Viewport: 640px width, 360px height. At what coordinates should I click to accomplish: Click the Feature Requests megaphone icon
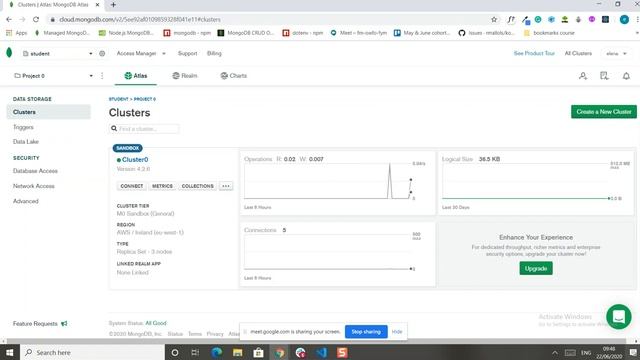point(64,324)
